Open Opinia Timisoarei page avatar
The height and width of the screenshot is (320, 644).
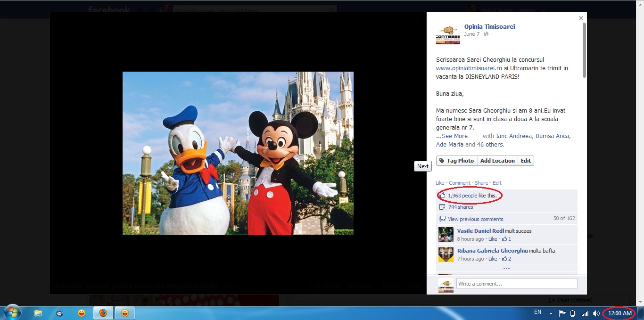[x=447, y=35]
